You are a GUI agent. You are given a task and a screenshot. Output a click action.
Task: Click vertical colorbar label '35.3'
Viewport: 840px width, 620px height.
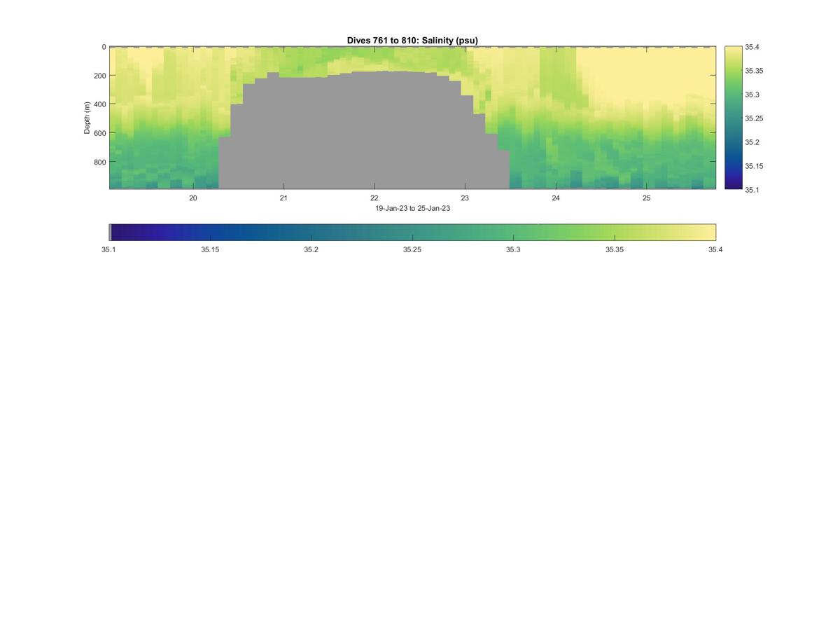(752, 95)
